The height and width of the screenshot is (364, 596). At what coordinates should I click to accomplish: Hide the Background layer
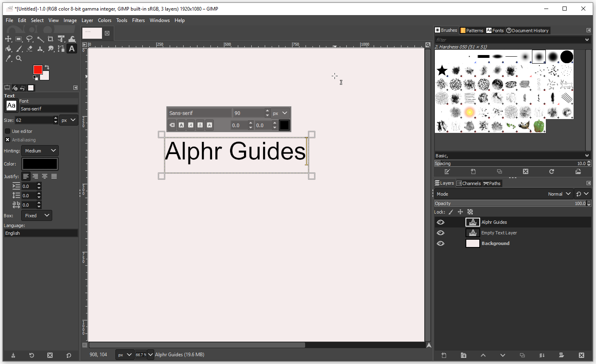(441, 243)
